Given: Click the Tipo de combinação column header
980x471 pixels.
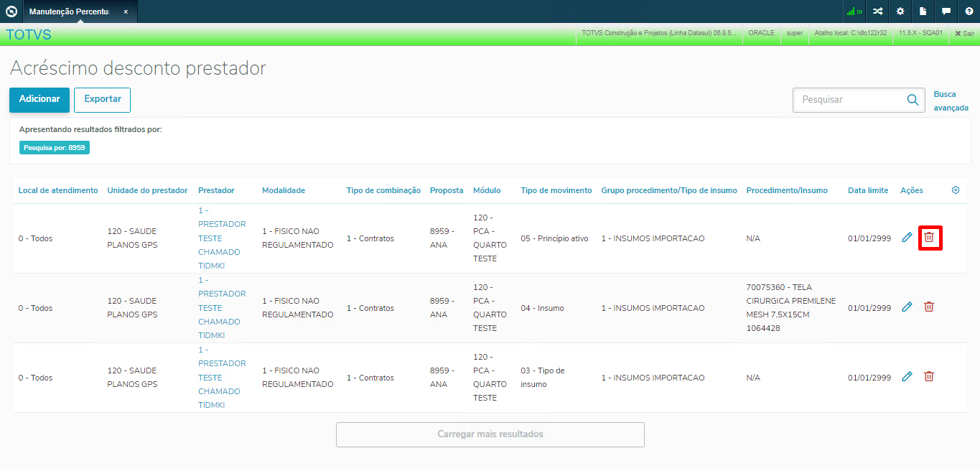Looking at the screenshot, I should pos(383,190).
